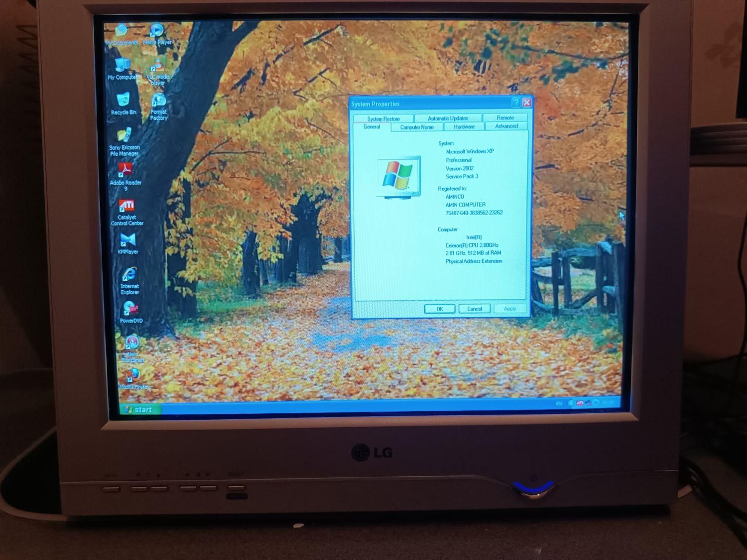The height and width of the screenshot is (560, 747).
Task: Open the My Documents desktop icon
Action: [x=122, y=35]
